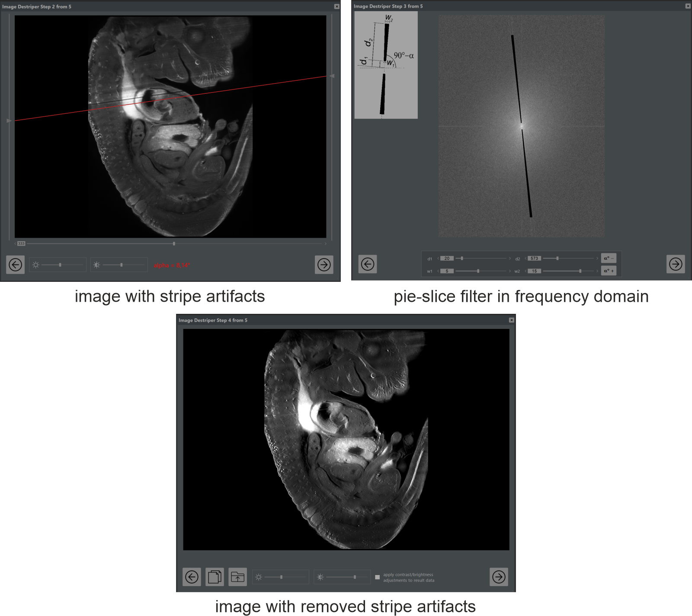The image size is (692, 616).
Task: Click the contrast slider in Step 4 window
Action: click(355, 577)
